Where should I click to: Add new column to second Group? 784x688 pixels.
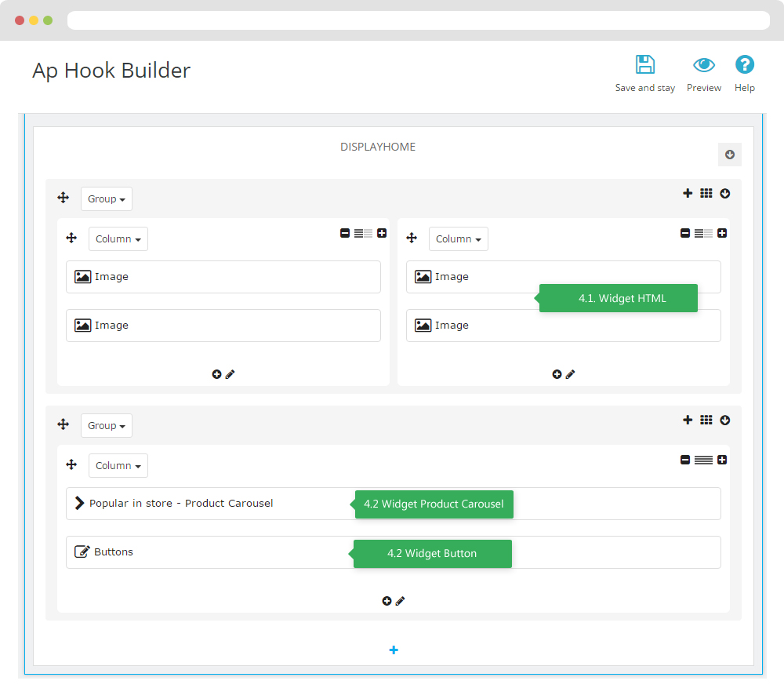pyautogui.click(x=688, y=420)
